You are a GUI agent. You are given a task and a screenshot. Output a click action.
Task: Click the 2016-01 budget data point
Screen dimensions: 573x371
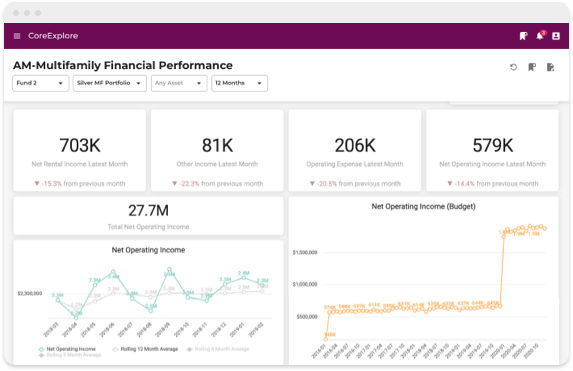[326, 339]
